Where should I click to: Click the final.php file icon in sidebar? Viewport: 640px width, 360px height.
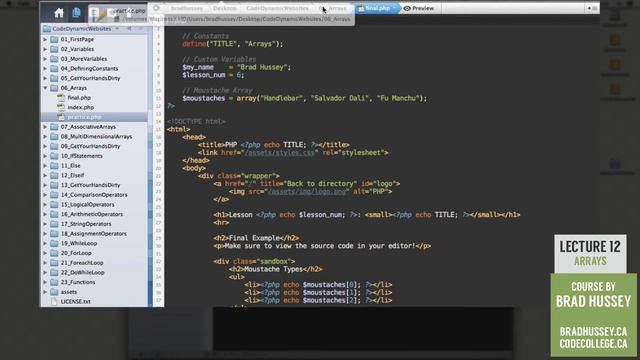click(x=61, y=98)
